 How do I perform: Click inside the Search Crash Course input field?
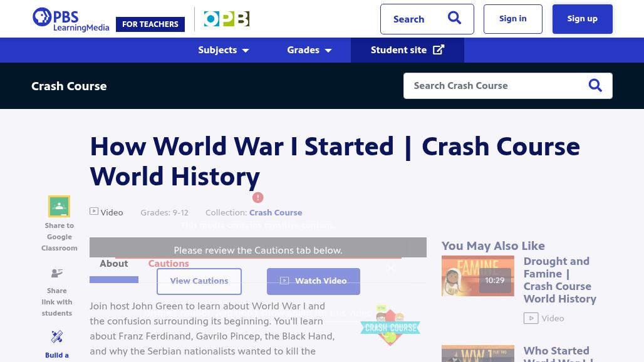click(495, 85)
